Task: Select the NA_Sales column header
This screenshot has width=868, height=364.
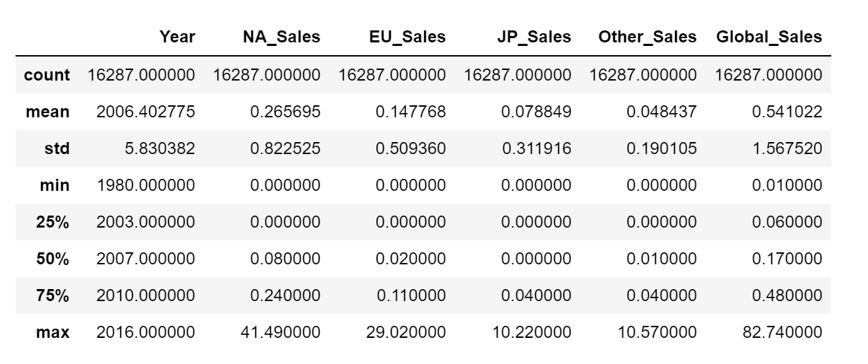Action: tap(282, 37)
